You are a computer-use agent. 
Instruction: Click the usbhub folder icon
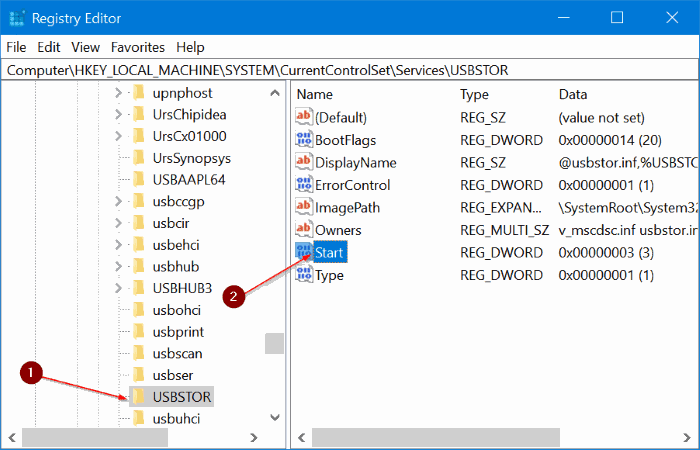(x=139, y=266)
